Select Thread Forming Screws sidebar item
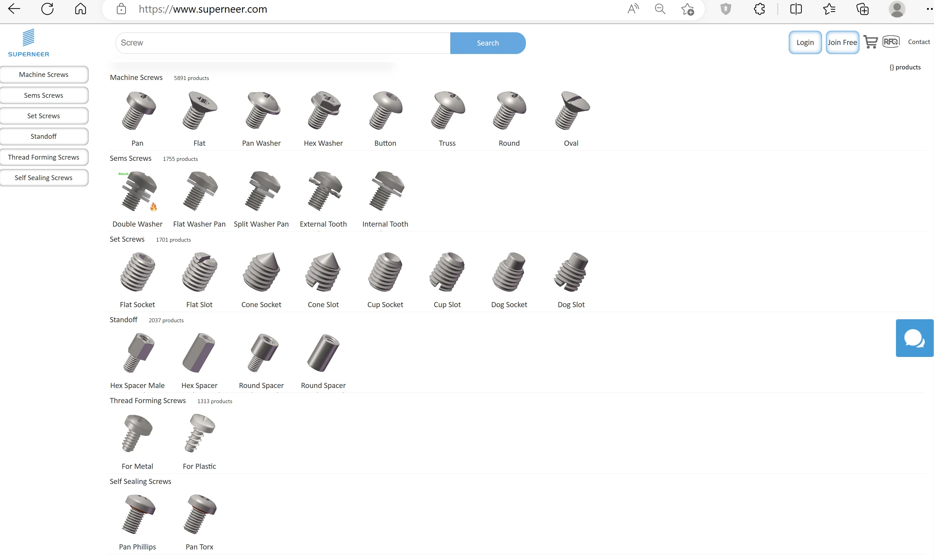Image resolution: width=934 pixels, height=560 pixels. coord(44,157)
